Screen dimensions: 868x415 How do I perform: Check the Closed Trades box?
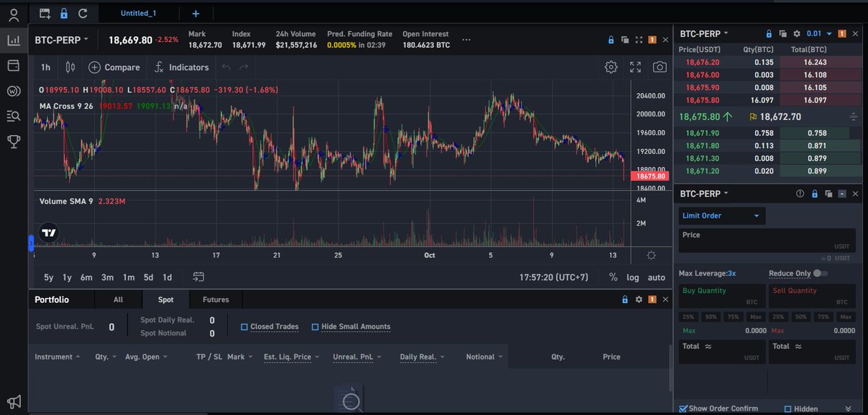coord(244,327)
